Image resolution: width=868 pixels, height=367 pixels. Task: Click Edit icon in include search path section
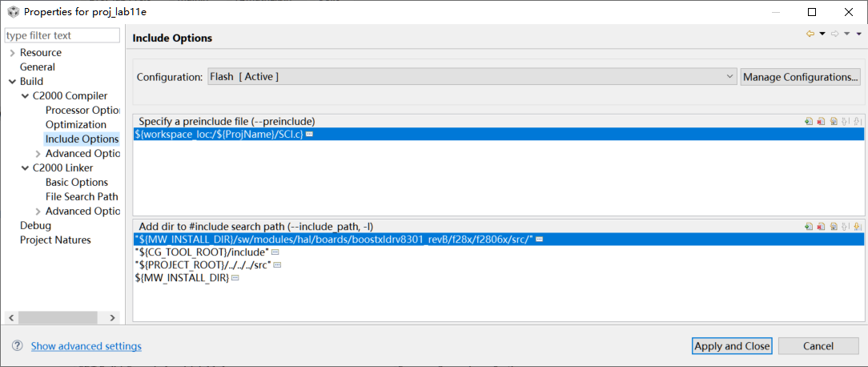(834, 226)
